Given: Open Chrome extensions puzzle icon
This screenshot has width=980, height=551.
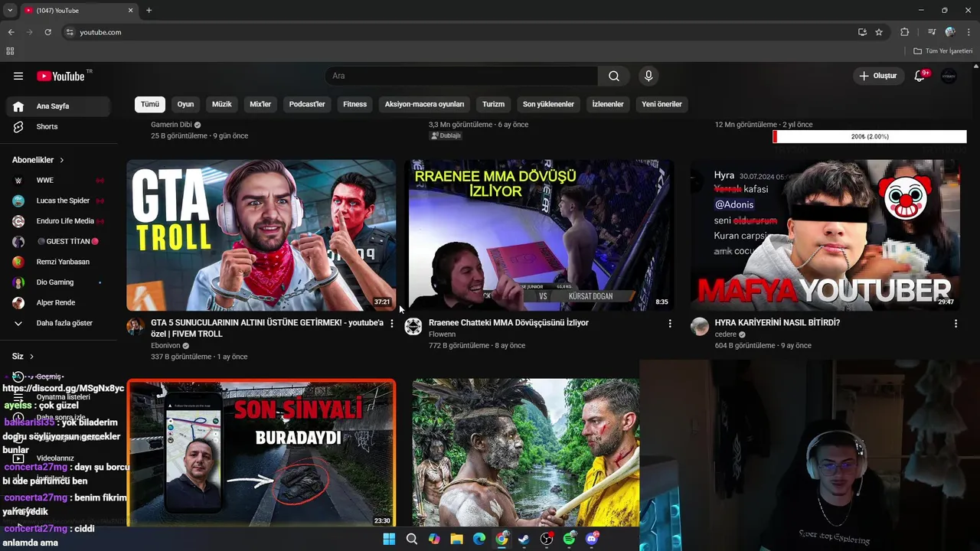Looking at the screenshot, I should pos(905,32).
